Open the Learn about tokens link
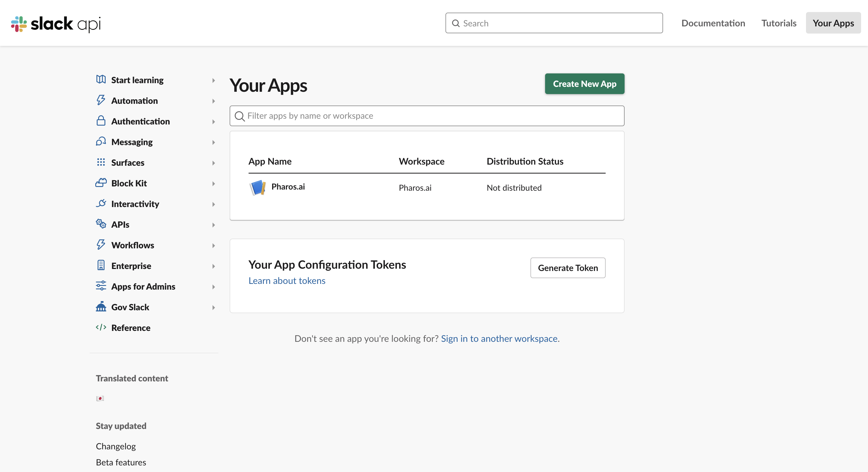This screenshot has height=472, width=868. coord(287,280)
